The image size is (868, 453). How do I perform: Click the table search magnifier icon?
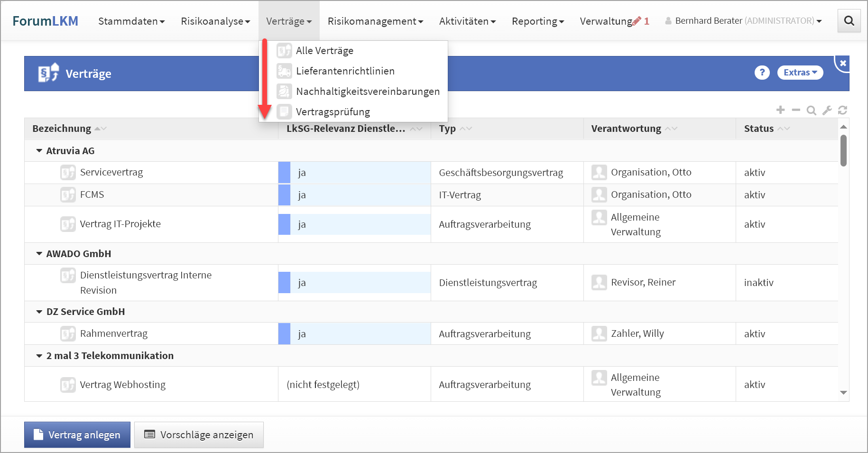coord(812,111)
